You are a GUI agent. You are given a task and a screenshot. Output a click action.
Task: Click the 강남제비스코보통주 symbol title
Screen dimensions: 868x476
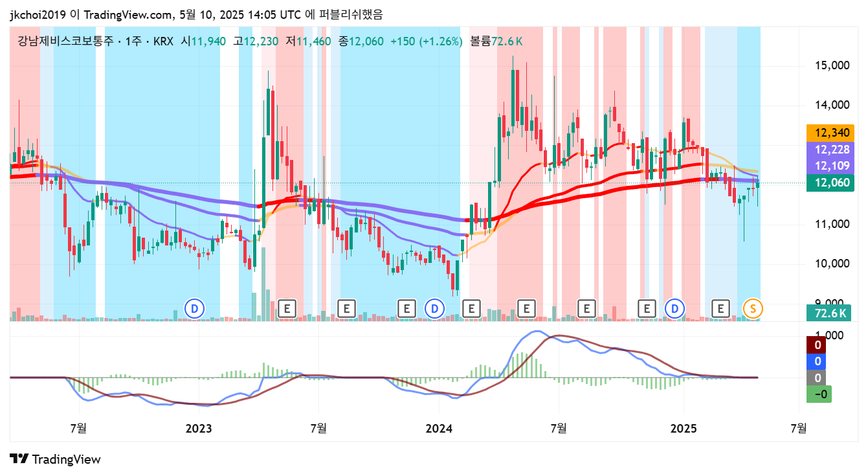coord(65,41)
